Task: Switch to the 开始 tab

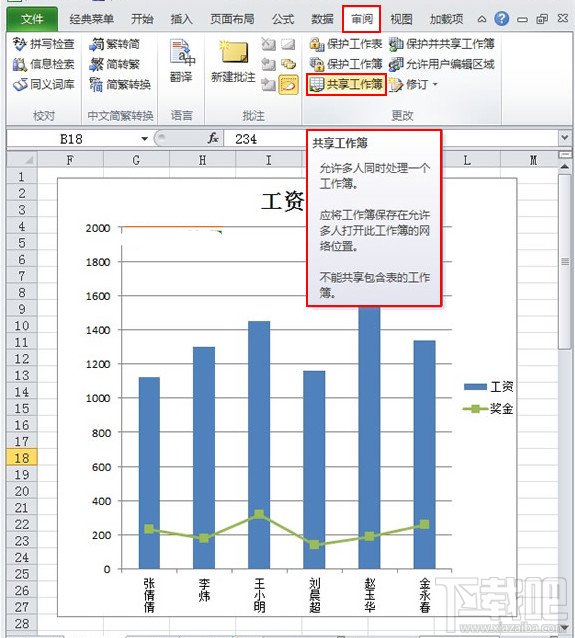Action: (x=142, y=19)
